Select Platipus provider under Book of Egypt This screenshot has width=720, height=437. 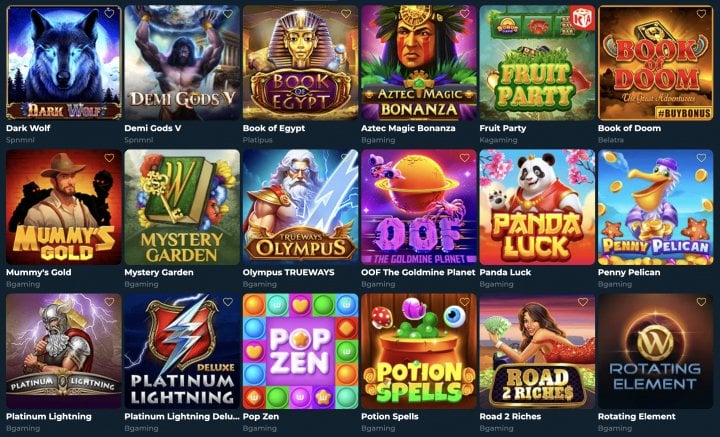(258, 140)
